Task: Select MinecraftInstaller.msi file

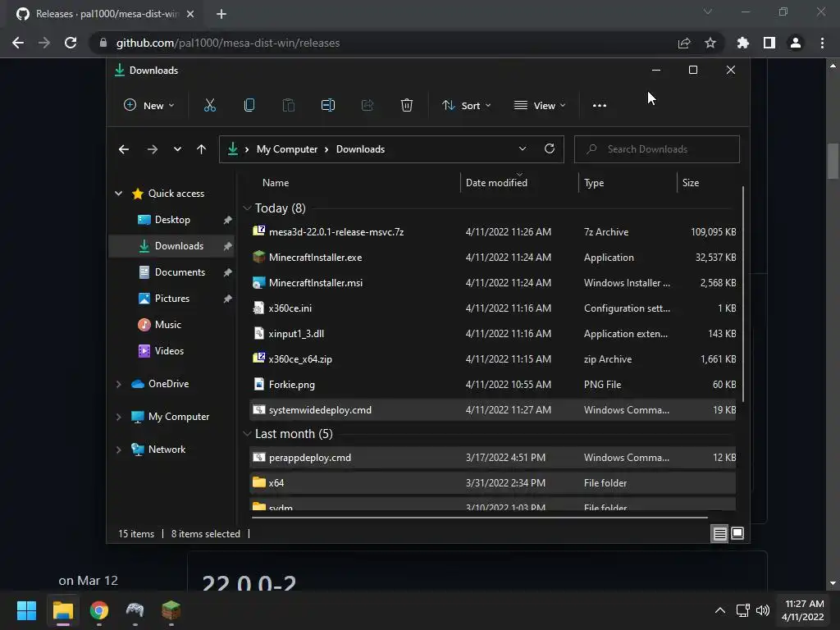Action: click(x=493, y=283)
